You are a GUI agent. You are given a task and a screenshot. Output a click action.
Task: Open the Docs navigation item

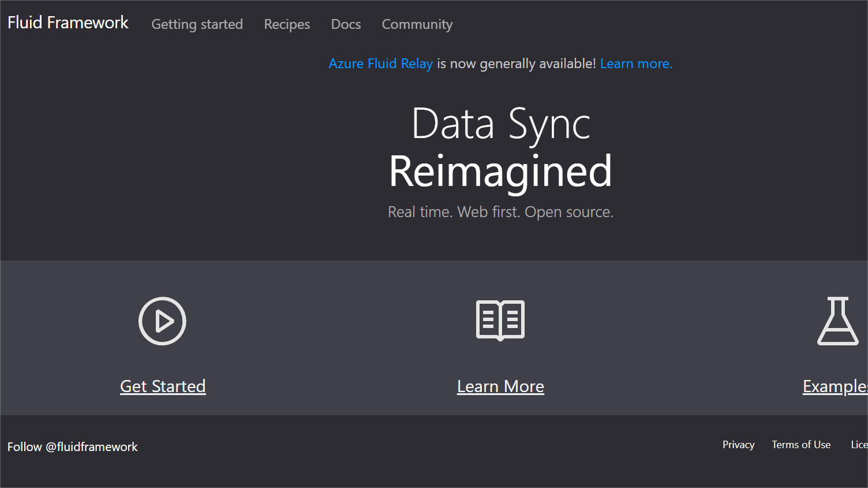pyautogui.click(x=346, y=24)
